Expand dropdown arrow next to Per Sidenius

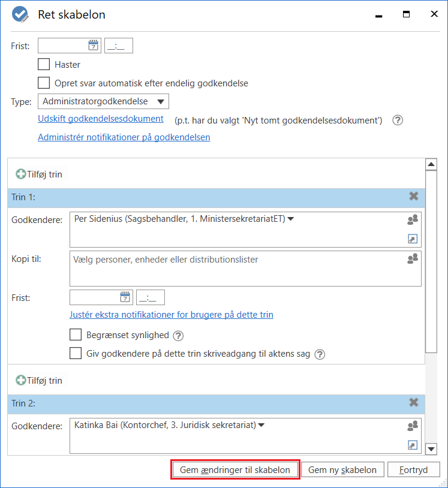click(291, 219)
